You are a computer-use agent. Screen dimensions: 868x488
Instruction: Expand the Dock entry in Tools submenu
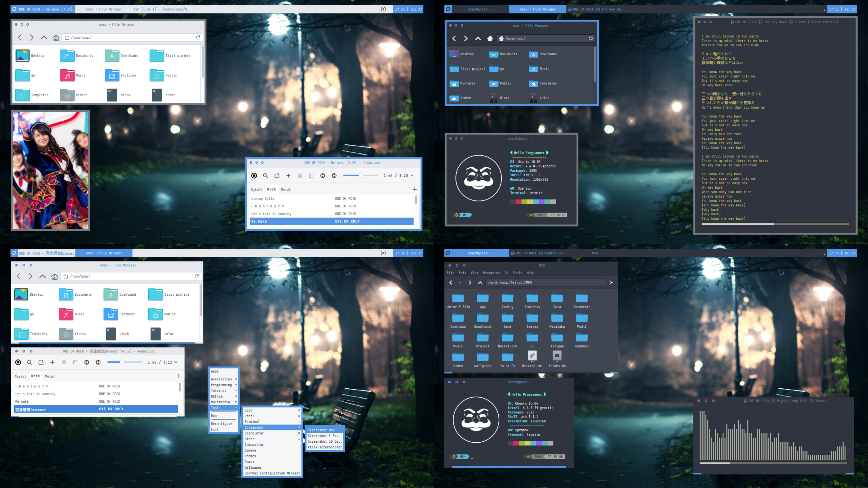[272, 410]
